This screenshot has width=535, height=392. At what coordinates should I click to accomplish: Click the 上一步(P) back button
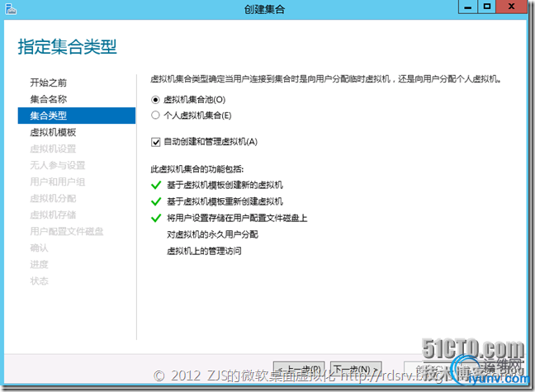(299, 370)
